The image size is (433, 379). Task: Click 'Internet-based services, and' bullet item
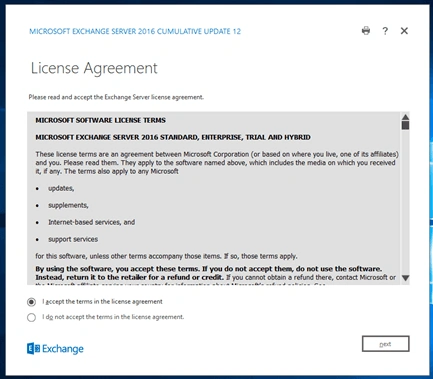click(x=92, y=222)
